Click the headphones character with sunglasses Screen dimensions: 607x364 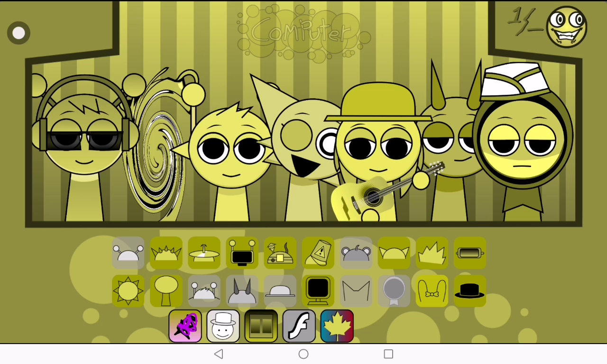[84, 142]
